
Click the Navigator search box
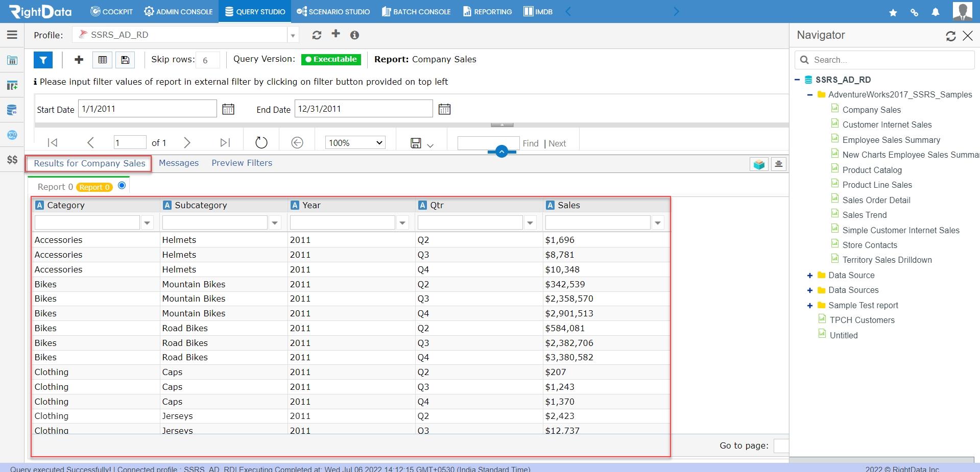tap(885, 60)
